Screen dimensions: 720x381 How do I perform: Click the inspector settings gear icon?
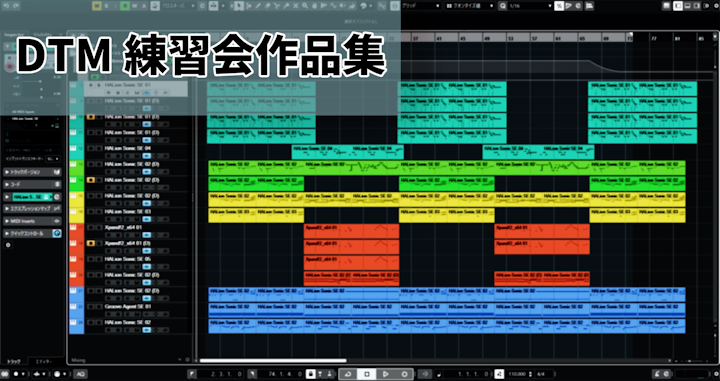[x=8, y=246]
